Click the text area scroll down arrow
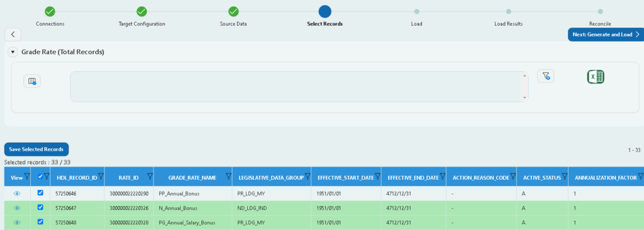 (x=525, y=98)
